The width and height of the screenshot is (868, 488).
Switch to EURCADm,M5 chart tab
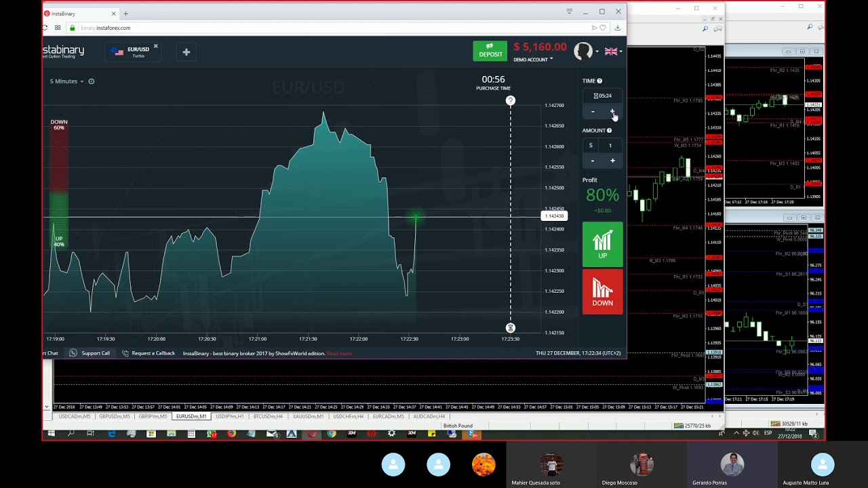pos(389,416)
